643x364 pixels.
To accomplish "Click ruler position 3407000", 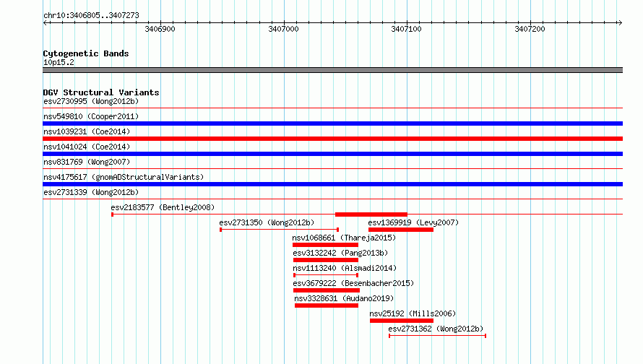I will pyautogui.click(x=283, y=29).
